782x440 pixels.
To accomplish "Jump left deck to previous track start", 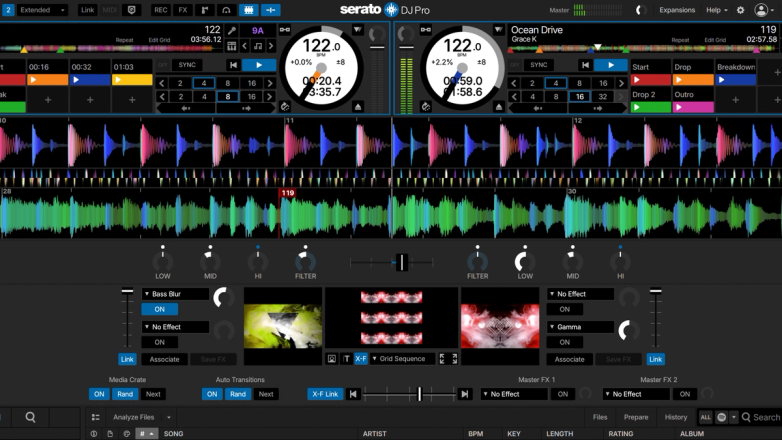I will (233, 65).
